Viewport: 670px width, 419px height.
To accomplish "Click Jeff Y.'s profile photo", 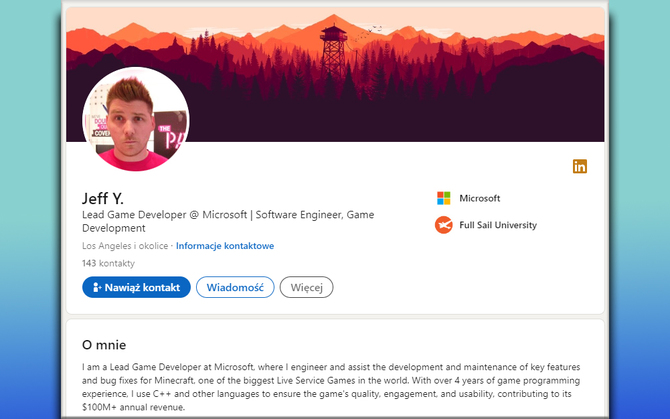I will pos(136,119).
